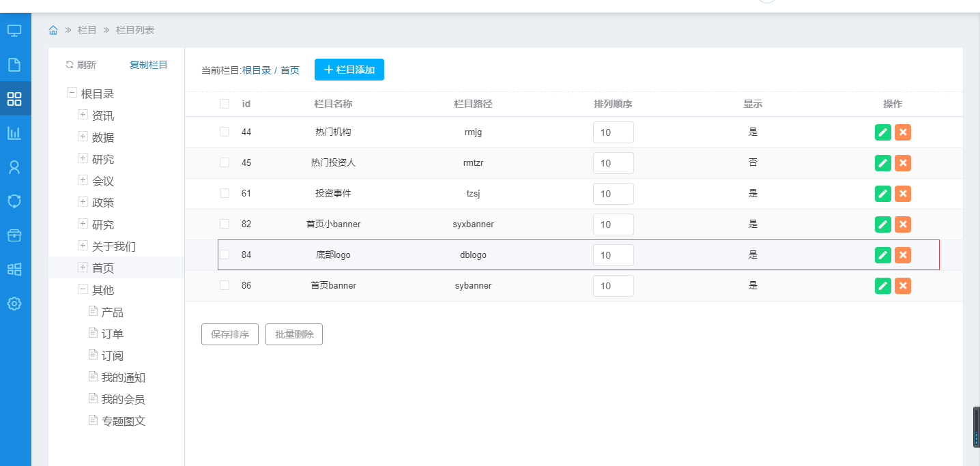Edit the 热门机构 row with green pencil

(x=883, y=132)
